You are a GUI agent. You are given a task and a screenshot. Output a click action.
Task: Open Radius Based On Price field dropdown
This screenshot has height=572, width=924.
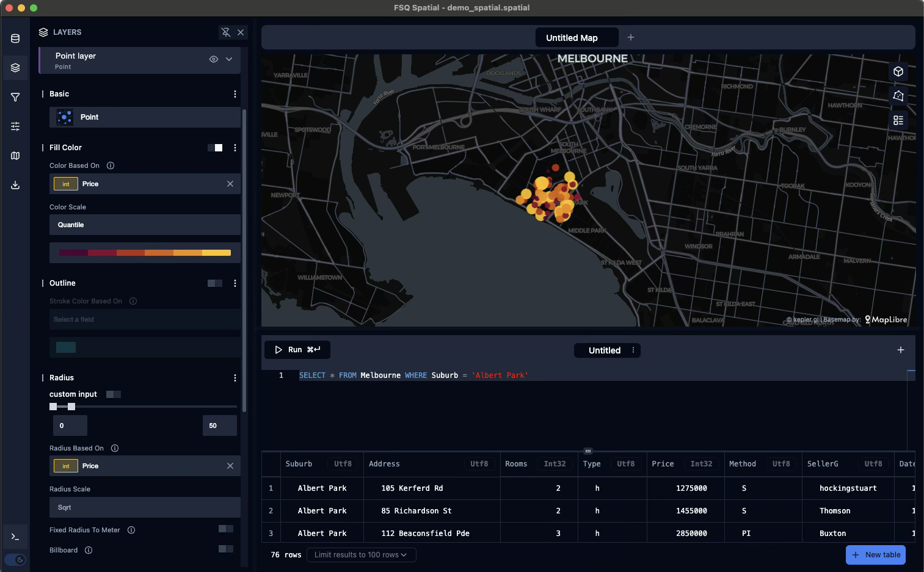145,466
